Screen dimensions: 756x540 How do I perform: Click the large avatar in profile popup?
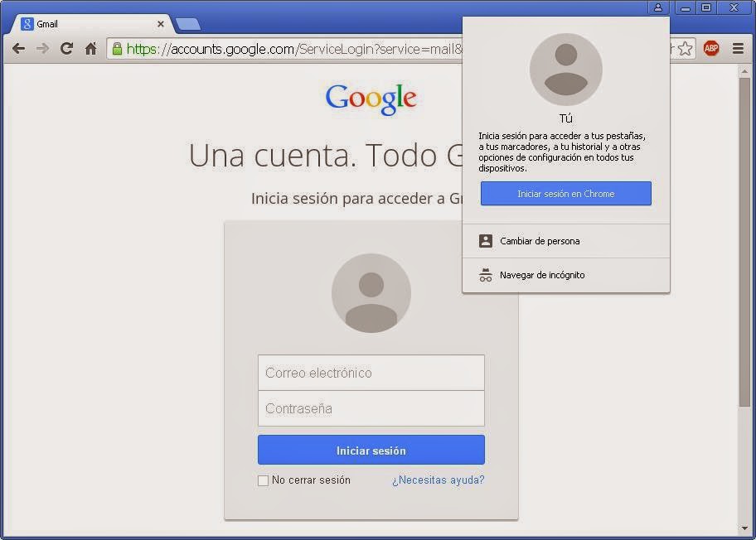pyautogui.click(x=565, y=70)
